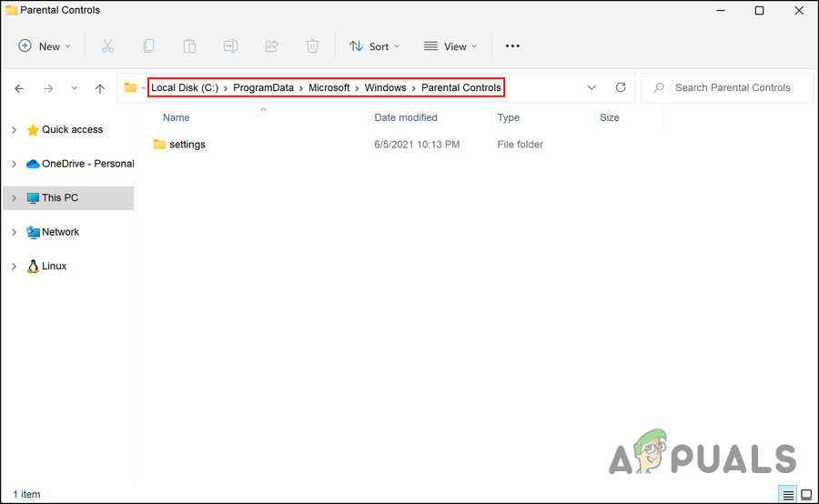This screenshot has height=504, width=819.
Task: Close the Parental Controls window
Action: [x=799, y=10]
